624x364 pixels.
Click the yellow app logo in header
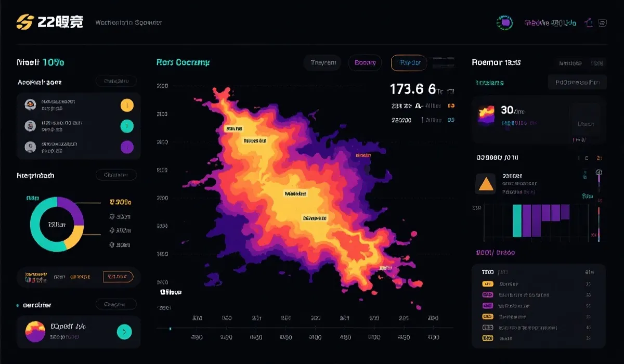pos(25,22)
